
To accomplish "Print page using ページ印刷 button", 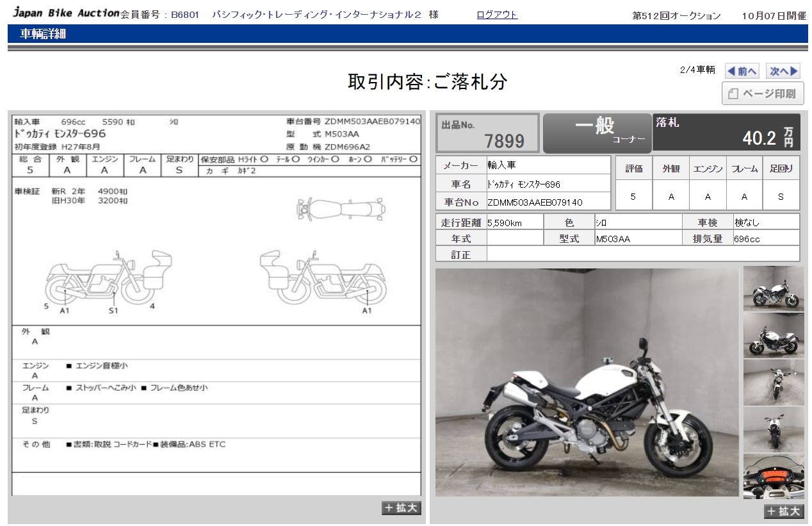I will click(763, 94).
